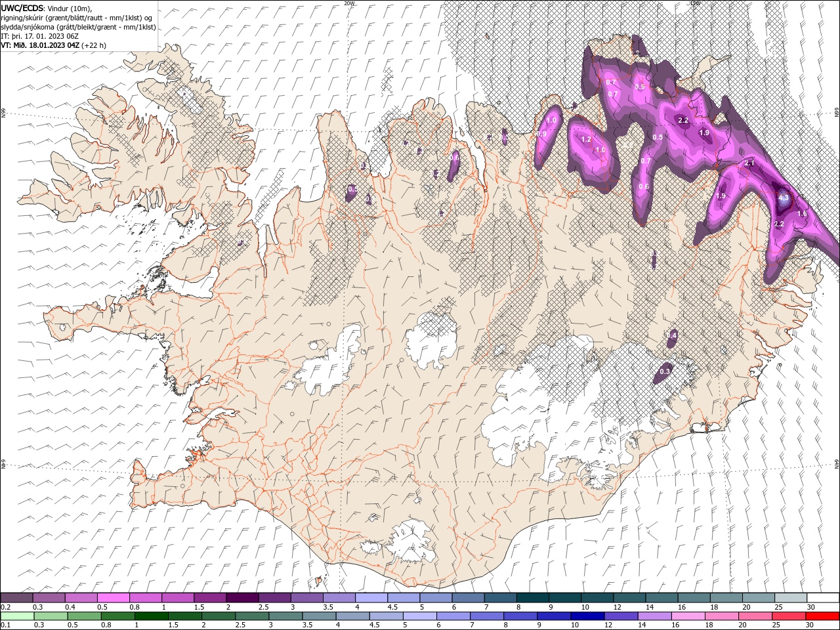
Task: Pick the snow scale dark purple swatch labeled 2
Action: tap(242, 598)
